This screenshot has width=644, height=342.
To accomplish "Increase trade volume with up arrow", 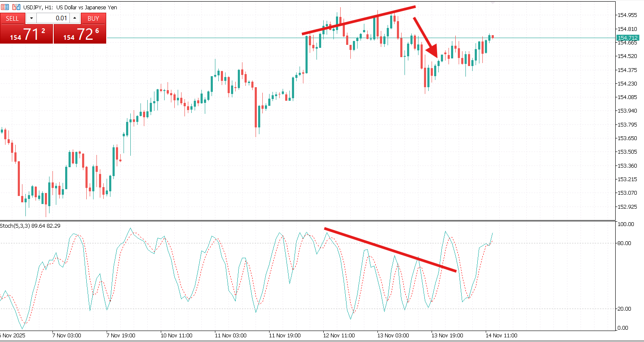I will [74, 18].
